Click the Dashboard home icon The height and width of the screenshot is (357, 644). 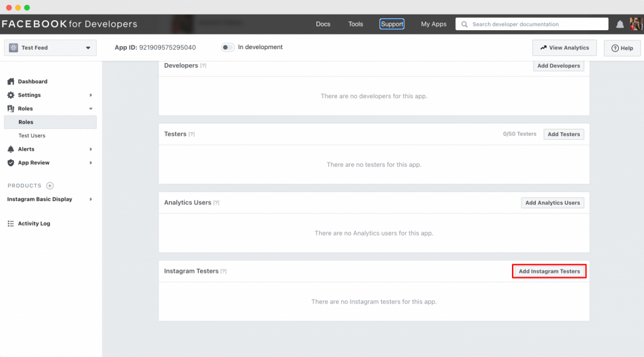point(11,81)
